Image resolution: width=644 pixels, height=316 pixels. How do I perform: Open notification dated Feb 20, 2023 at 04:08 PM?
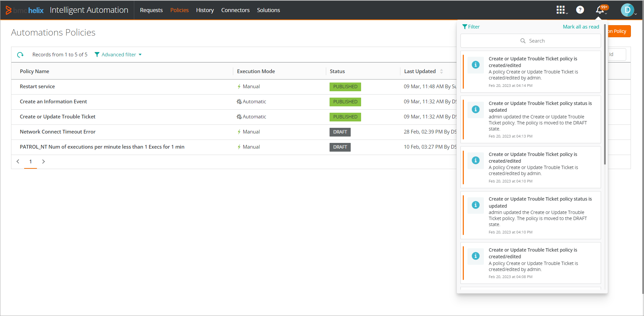click(531, 263)
